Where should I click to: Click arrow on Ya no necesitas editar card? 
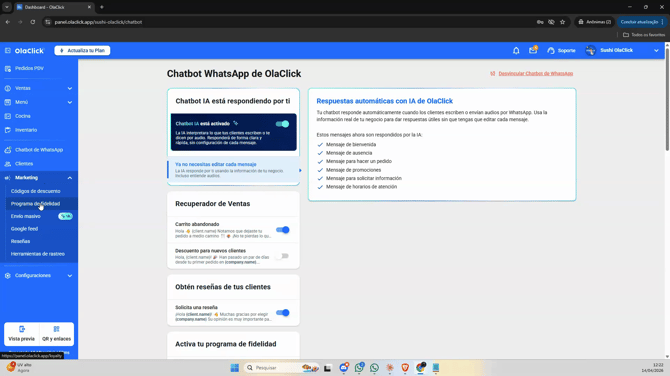coord(300,170)
